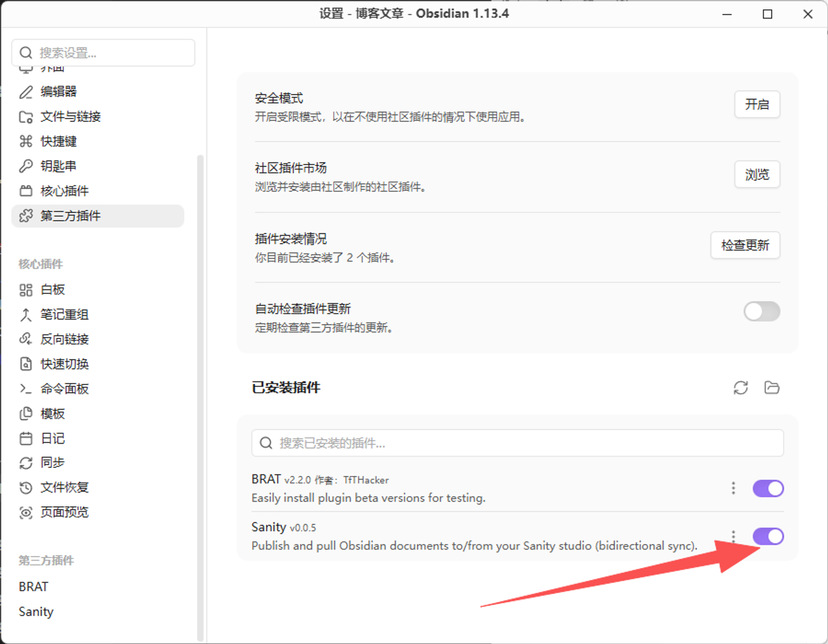Disable the BRAT plugin toggle

(x=768, y=488)
